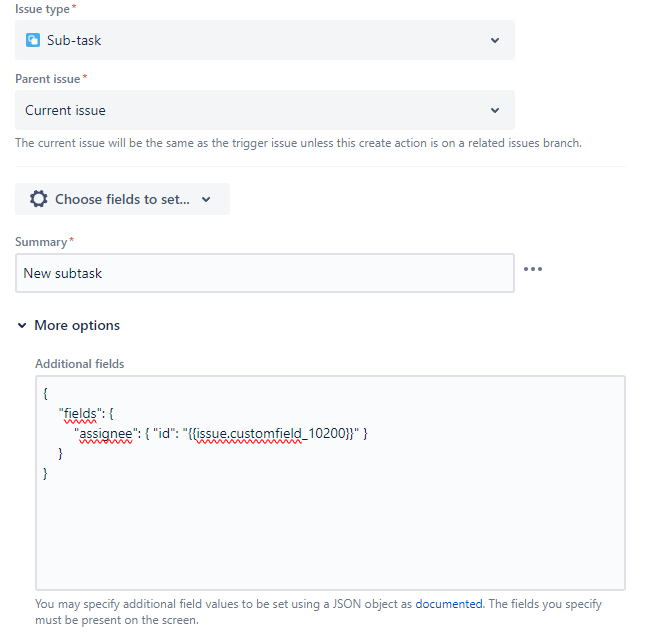Click the Parent issue label

click(48, 78)
